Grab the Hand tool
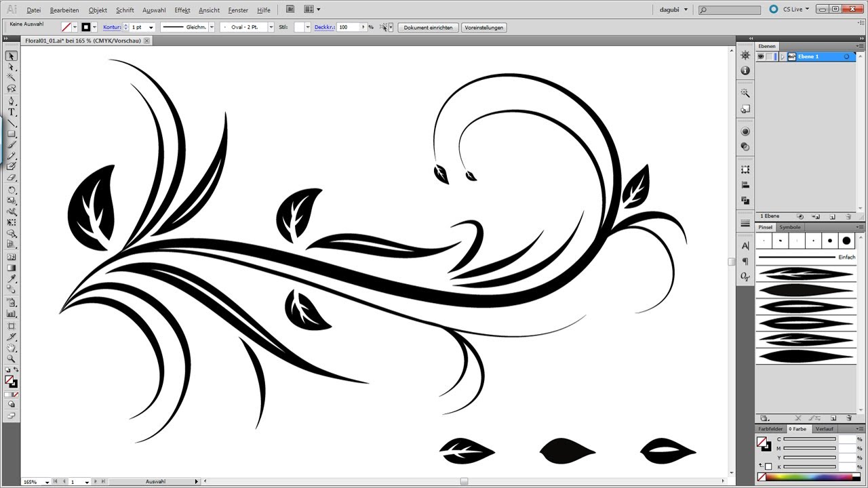The height and width of the screenshot is (488, 868). (x=11, y=348)
